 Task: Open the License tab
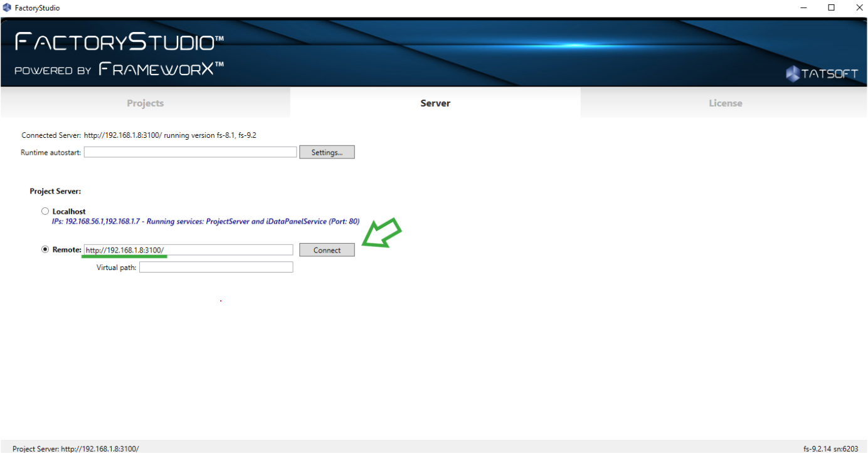[x=725, y=103]
